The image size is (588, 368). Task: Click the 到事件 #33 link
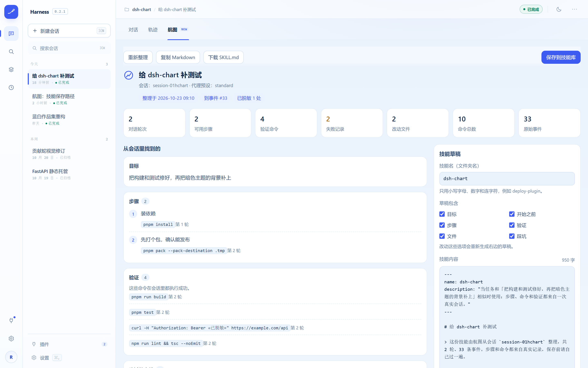click(216, 98)
